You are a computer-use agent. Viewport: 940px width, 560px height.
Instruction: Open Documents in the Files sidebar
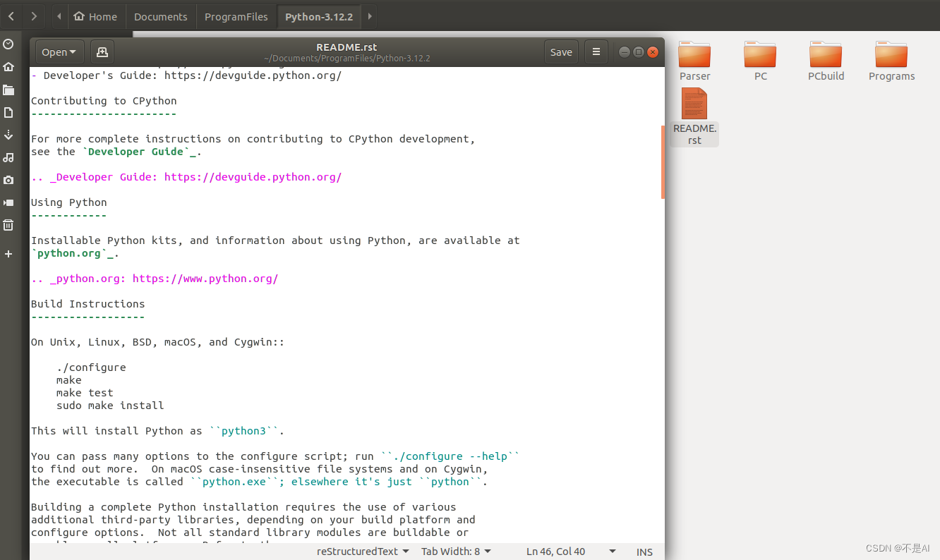8,112
